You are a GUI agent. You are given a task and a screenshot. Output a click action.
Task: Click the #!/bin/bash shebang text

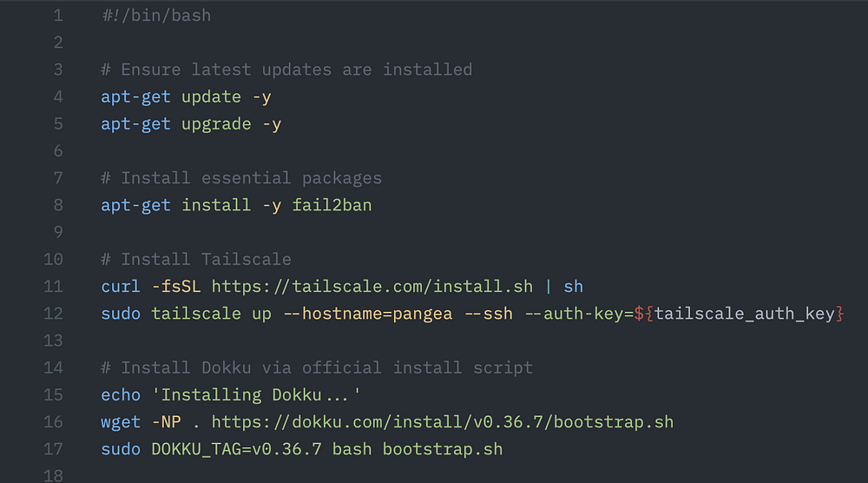(155, 16)
